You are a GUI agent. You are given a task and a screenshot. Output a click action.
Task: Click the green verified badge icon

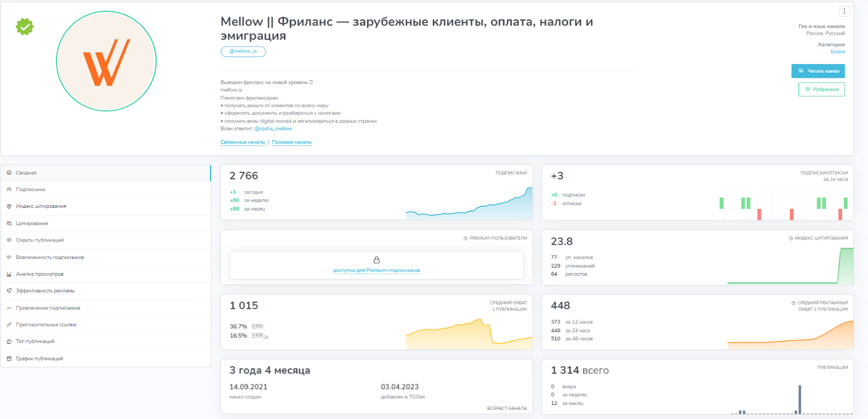[x=25, y=27]
